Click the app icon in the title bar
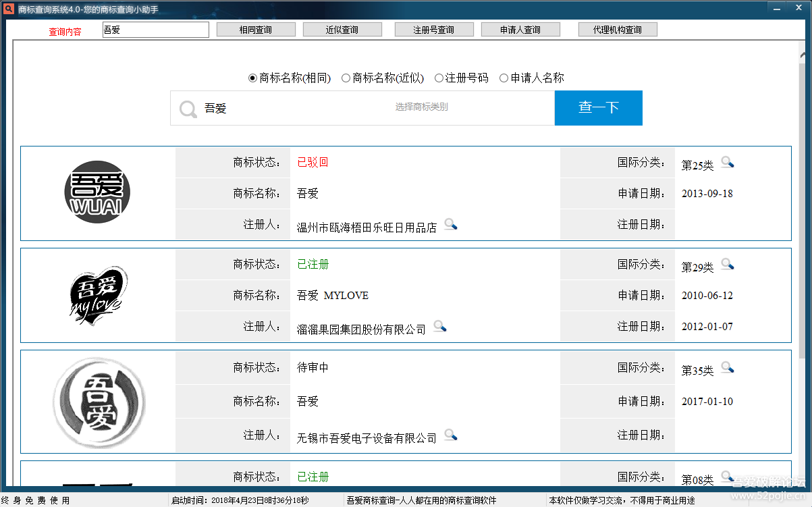This screenshot has height=507, width=812. 9,9
